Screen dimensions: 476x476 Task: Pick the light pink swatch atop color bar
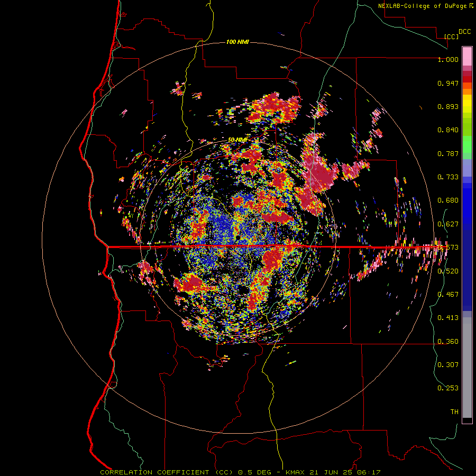(467, 56)
